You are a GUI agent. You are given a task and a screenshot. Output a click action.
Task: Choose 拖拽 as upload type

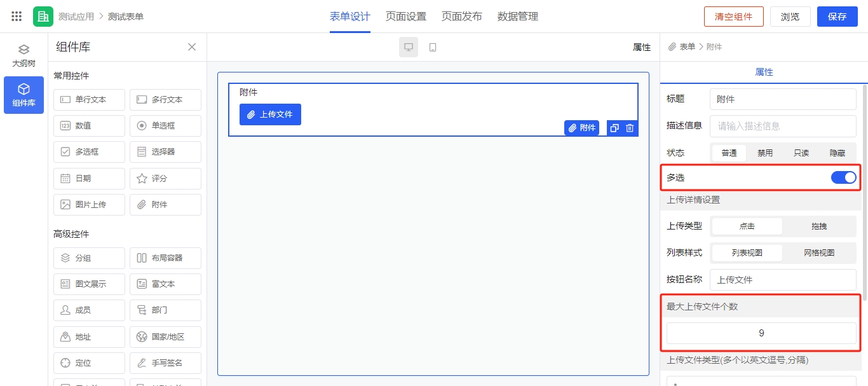click(x=819, y=226)
